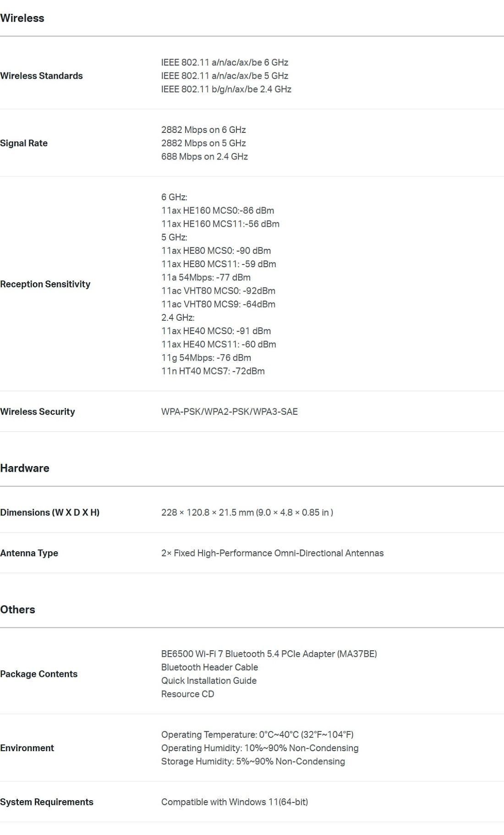This screenshot has height=835, width=504.
Task: Click the Dimensions (W X D X H) label
Action: click(50, 512)
